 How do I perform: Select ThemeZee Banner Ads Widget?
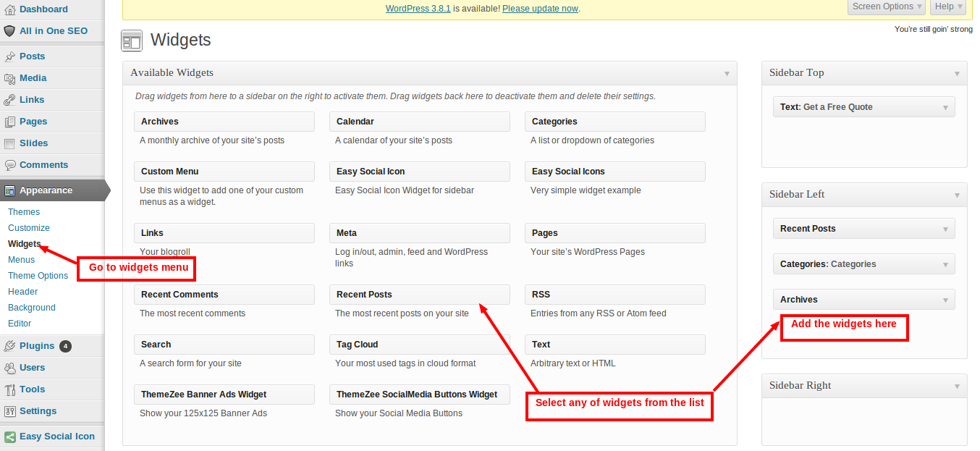coord(224,395)
